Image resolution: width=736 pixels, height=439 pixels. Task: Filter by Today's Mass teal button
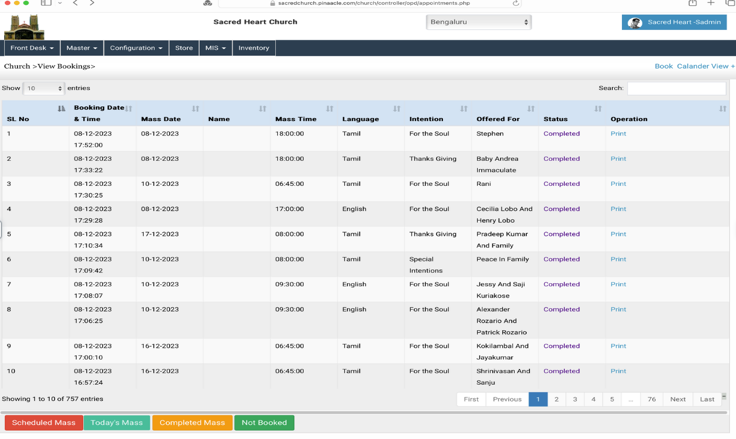click(116, 423)
